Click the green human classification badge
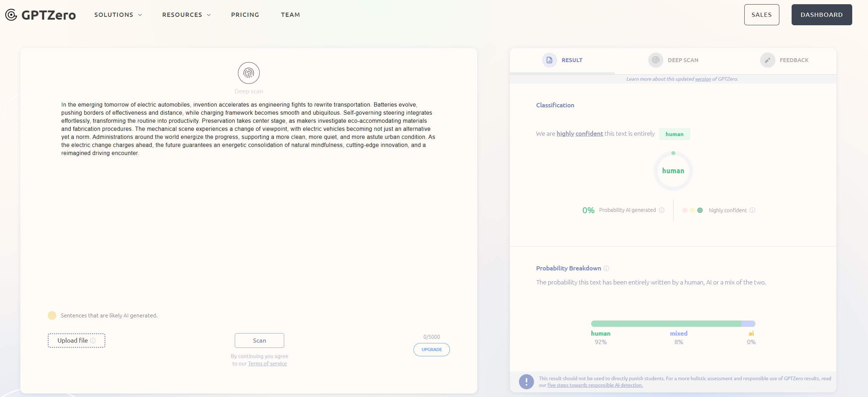Screen dimensions: 868x397 [x=674, y=134]
